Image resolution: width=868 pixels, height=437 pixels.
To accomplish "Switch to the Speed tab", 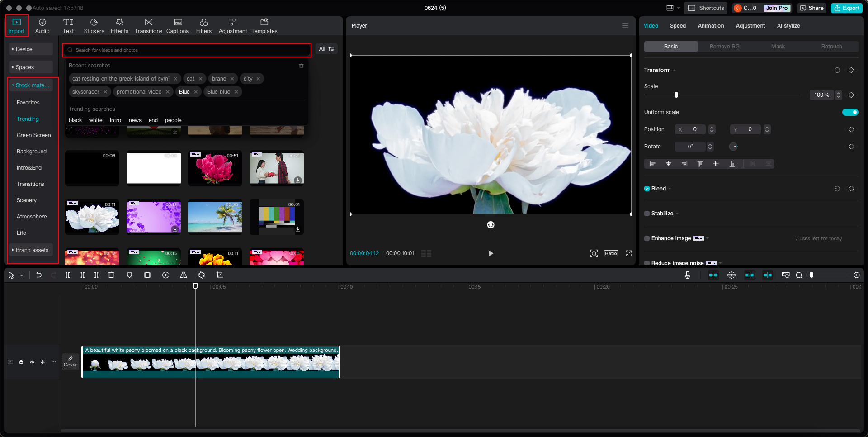I will (677, 26).
